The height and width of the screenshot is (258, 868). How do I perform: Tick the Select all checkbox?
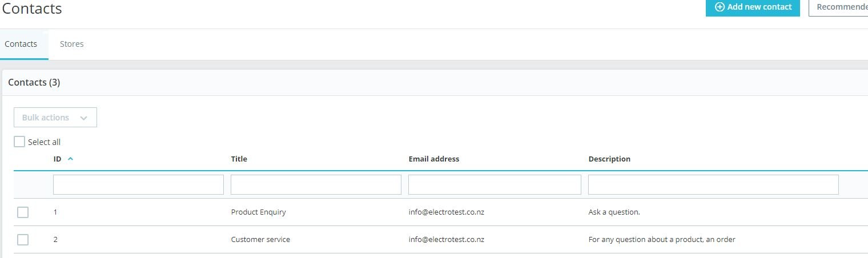(19, 142)
